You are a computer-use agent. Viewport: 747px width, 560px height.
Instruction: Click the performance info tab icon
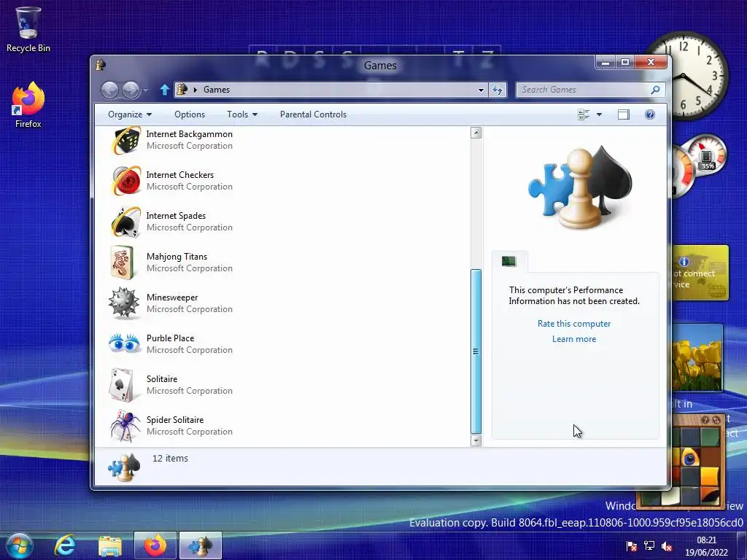point(508,261)
